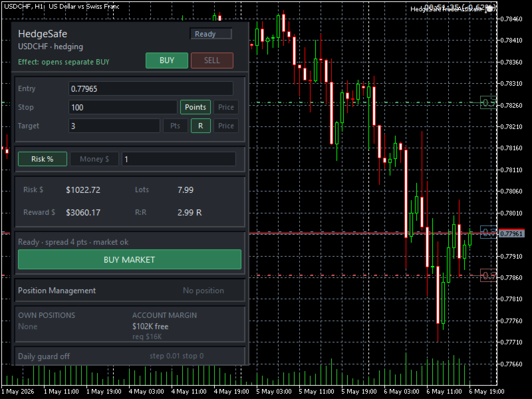Click the Target value field
The width and height of the screenshot is (532, 399).
click(x=114, y=126)
